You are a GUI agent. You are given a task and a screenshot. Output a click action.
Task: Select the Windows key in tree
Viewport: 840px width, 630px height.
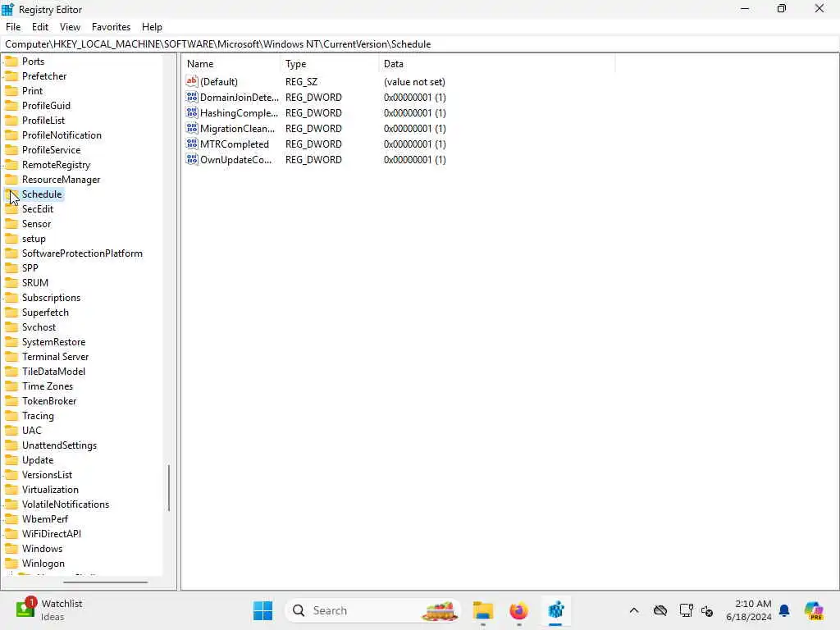(x=43, y=549)
